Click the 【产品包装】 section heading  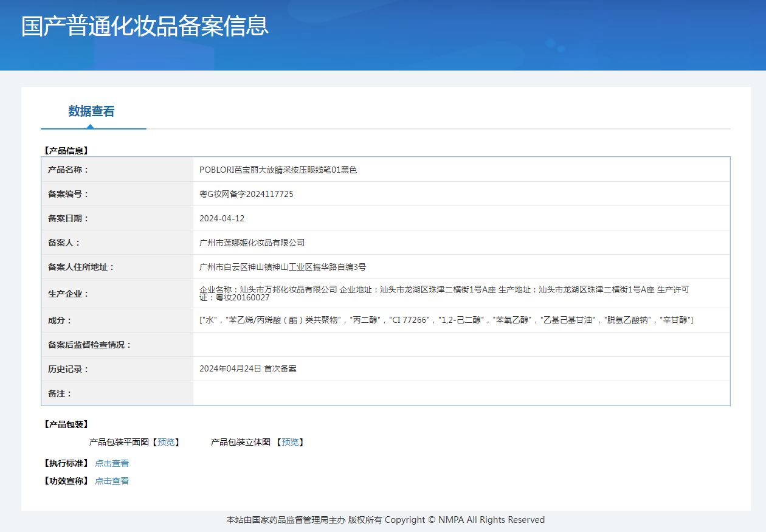pos(66,424)
